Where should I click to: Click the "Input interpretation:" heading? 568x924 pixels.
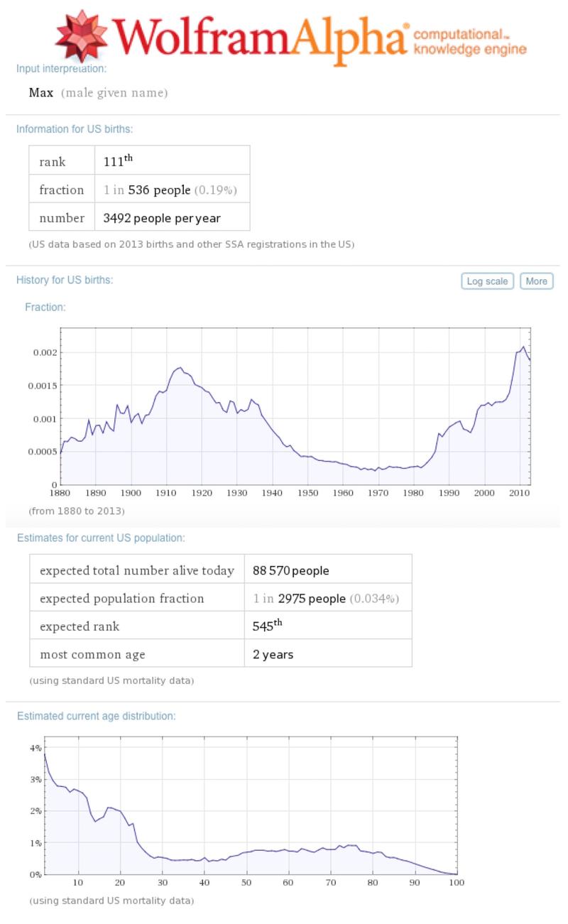point(61,69)
